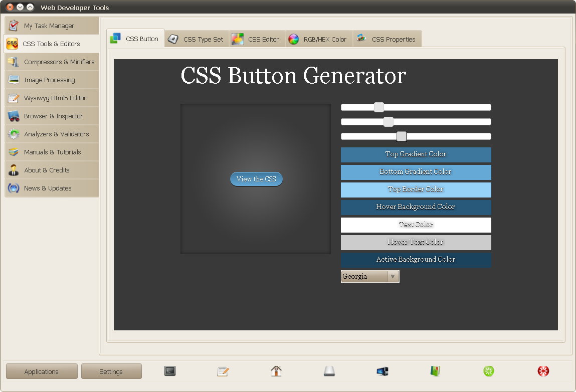Open About & Credits
Viewport: 576px width, 392px height.
(x=52, y=170)
